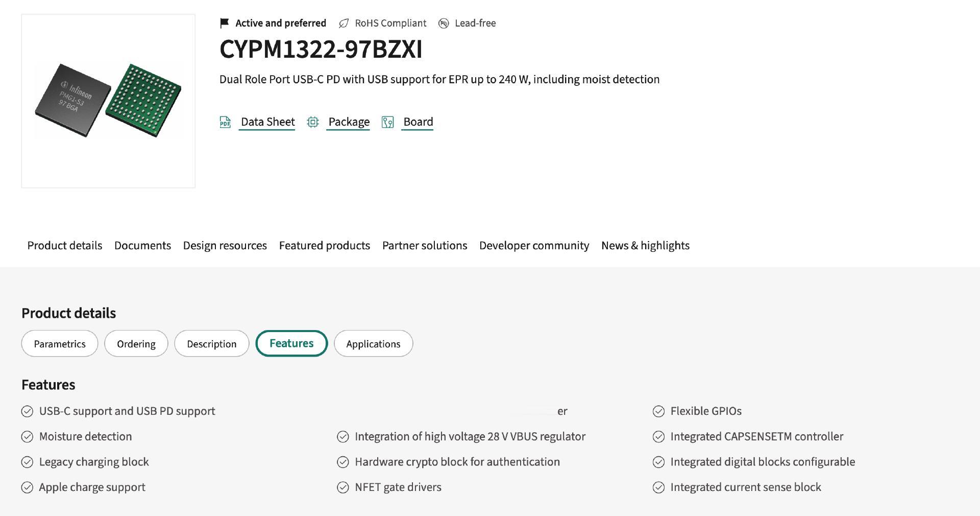Open Design resources navigation item
This screenshot has height=516, width=980.
pos(225,246)
